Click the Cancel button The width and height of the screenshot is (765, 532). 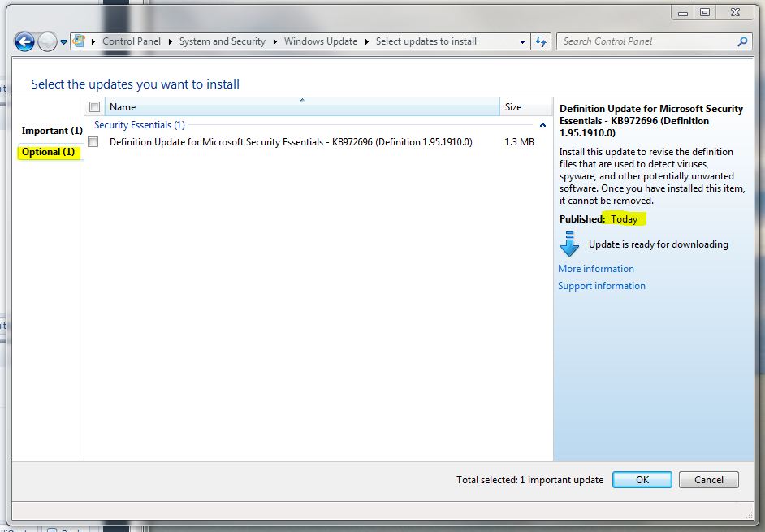[708, 480]
